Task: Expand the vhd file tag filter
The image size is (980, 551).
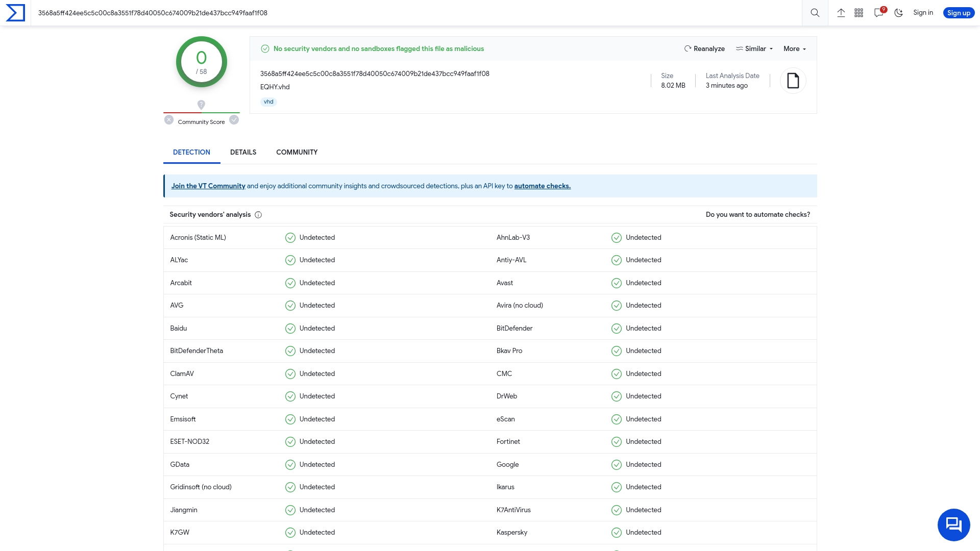Action: 268,102
